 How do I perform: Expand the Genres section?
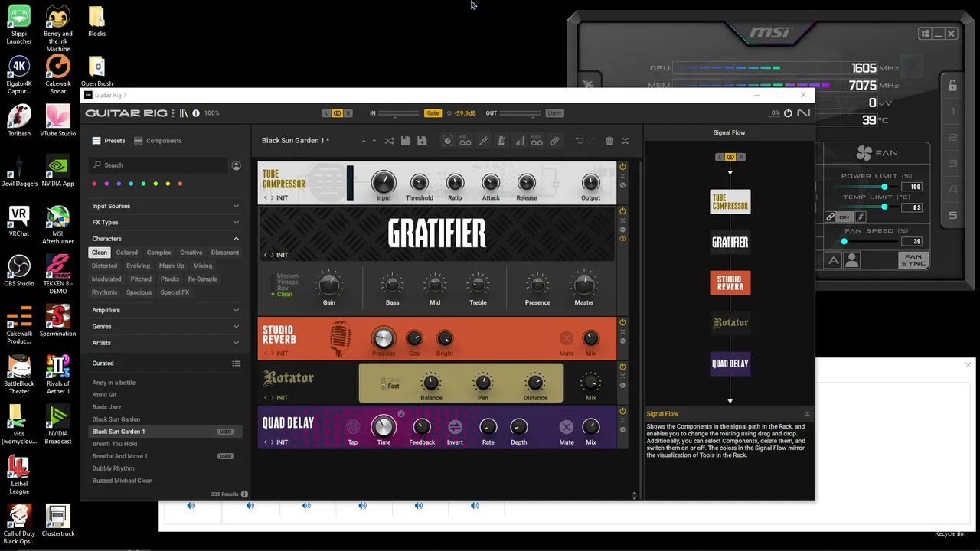(165, 327)
